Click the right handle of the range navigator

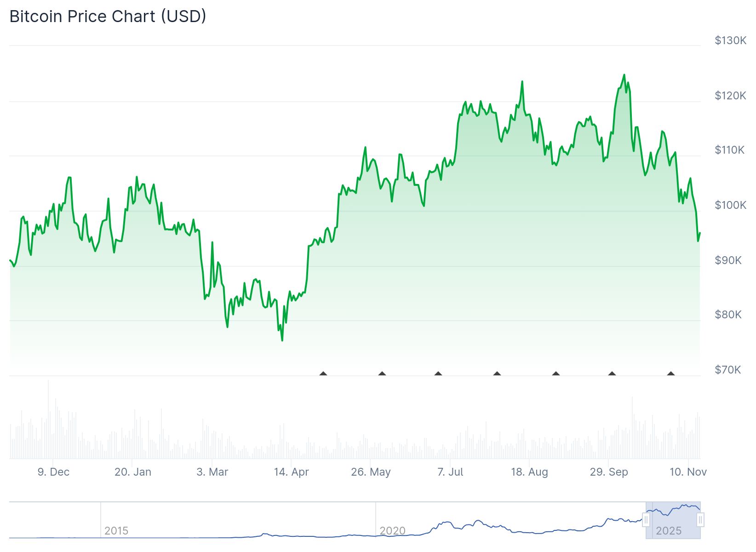coord(700,520)
